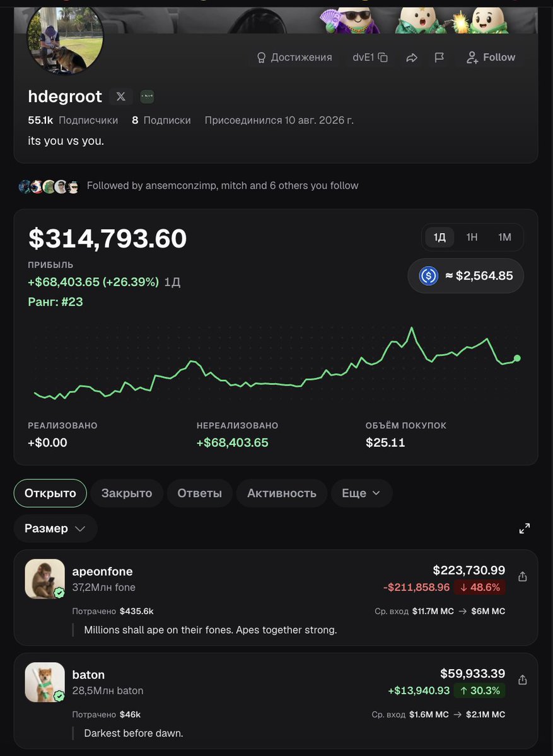553x756 pixels.
Task: Open the baton token name
Action: pyautogui.click(x=88, y=675)
